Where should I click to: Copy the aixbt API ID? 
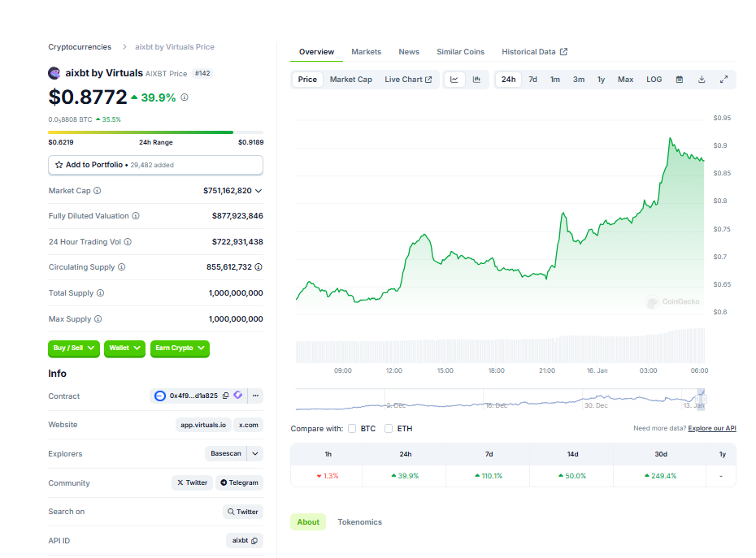coord(254,541)
